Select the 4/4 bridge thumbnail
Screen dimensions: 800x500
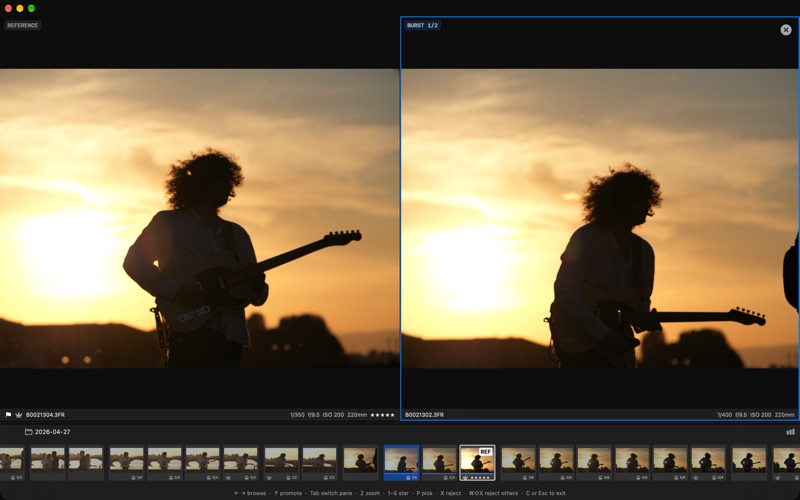(240, 462)
